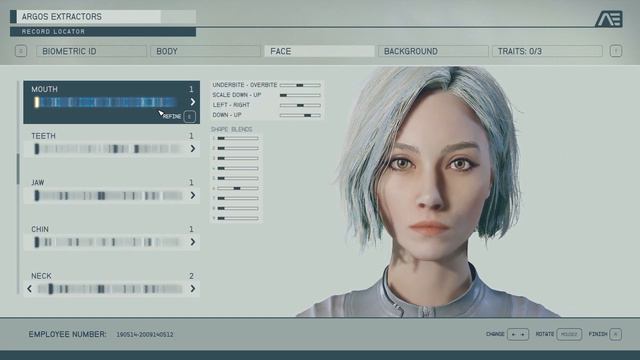Adjust Shape Blends slider 5

[x=238, y=178]
